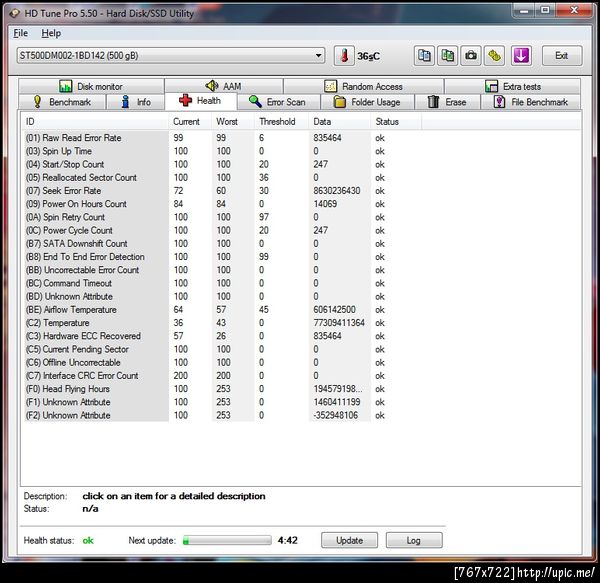600x583 pixels.
Task: Click the Threshold column header
Action: click(282, 122)
